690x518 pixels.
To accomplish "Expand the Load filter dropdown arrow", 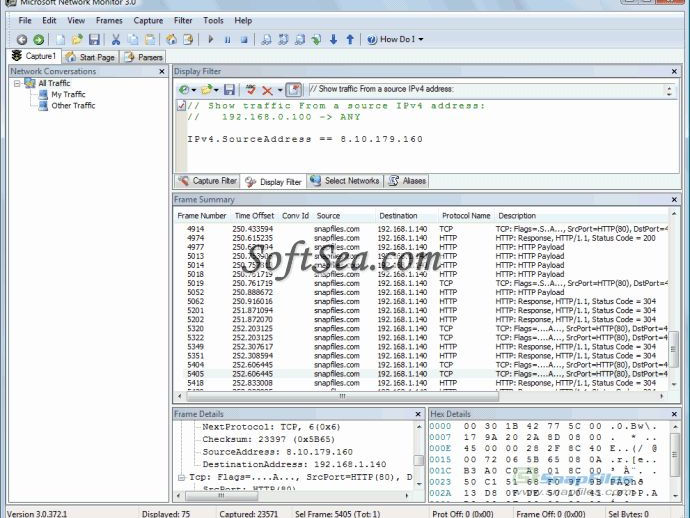I will click(x=216, y=90).
